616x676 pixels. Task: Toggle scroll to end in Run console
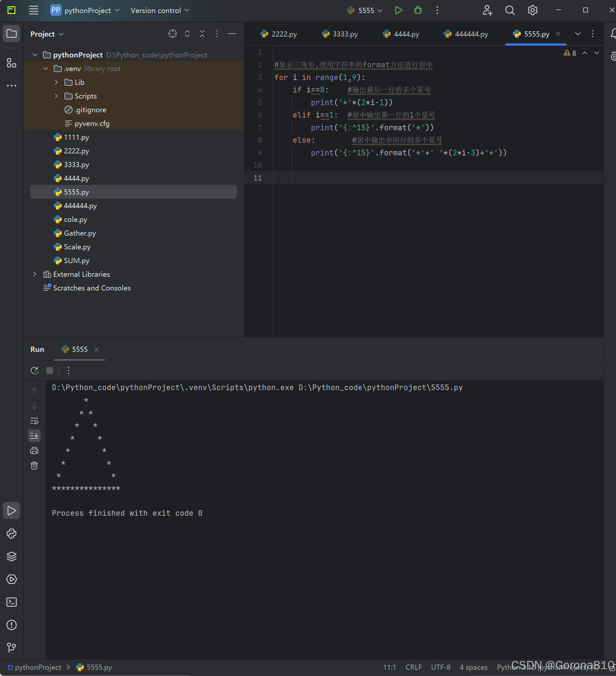(34, 435)
